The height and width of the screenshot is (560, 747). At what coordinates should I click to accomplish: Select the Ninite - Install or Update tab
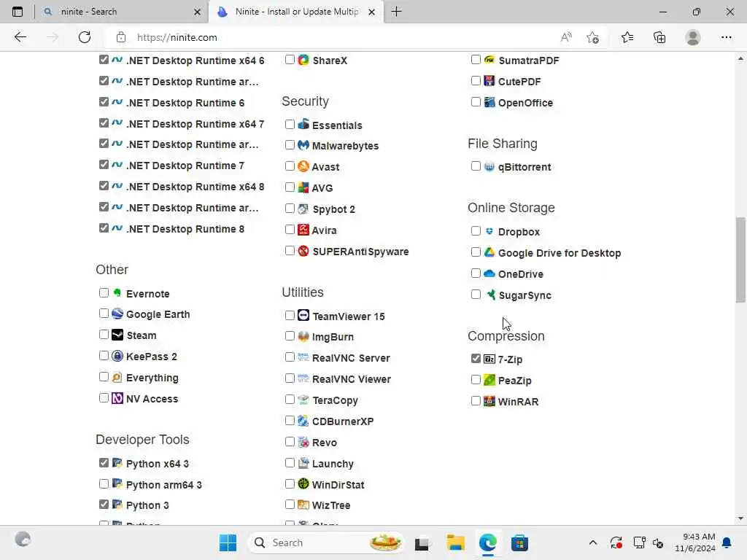295,12
